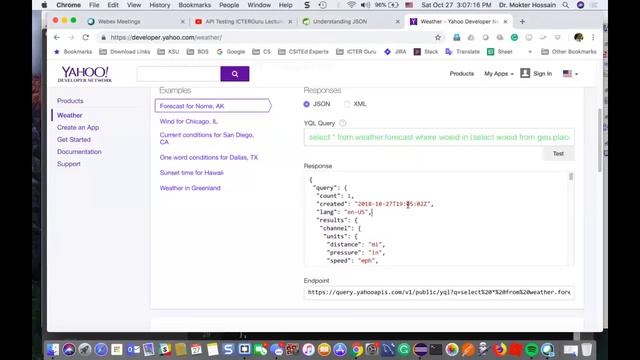Viewport: 640px width, 360px height.
Task: Click the Endpoint URL field
Action: 439,292
